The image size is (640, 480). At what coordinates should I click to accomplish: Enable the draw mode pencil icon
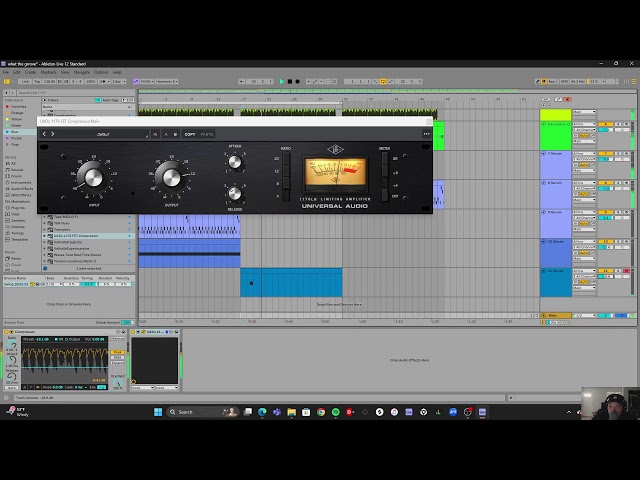tap(537, 82)
